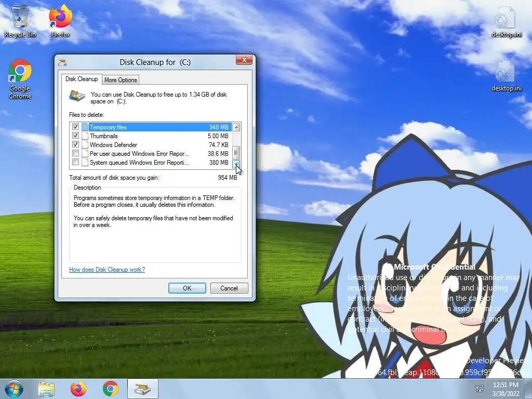Viewport: 532px width, 399px height.
Task: Click the 954 MB total gain value
Action: [228, 178]
